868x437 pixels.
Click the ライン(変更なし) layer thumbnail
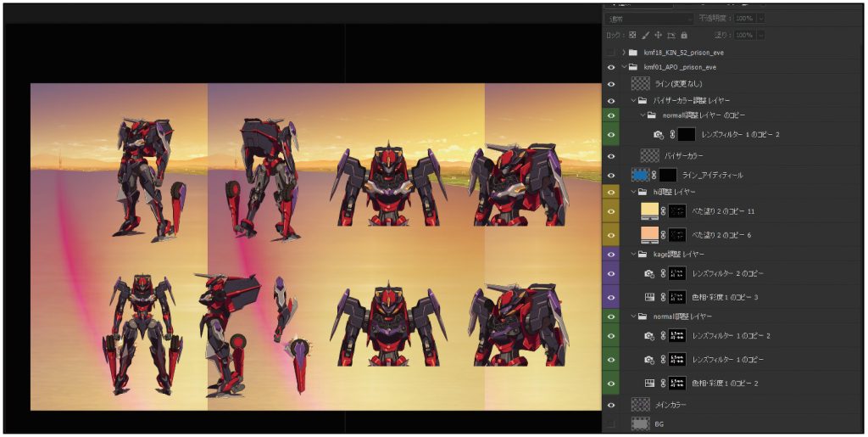[641, 84]
